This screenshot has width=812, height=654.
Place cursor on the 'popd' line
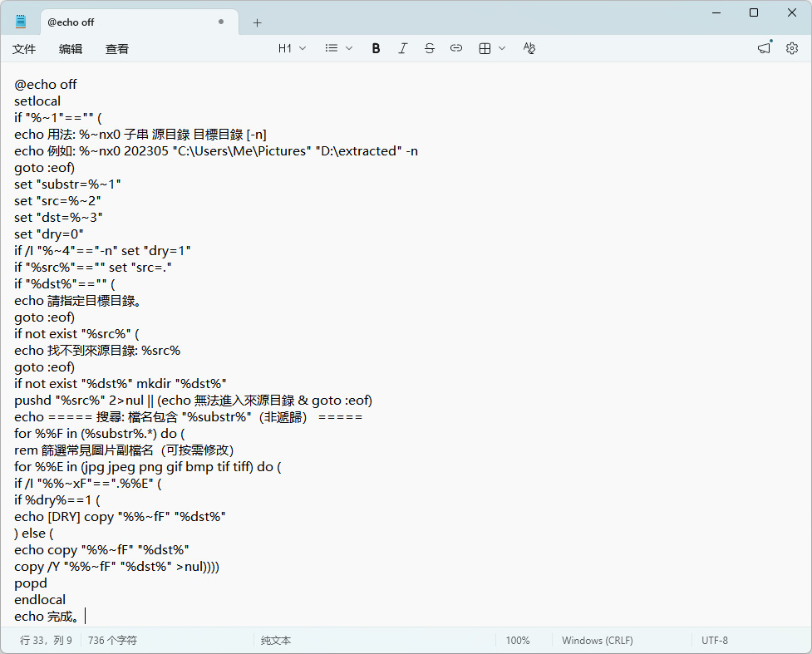click(31, 583)
